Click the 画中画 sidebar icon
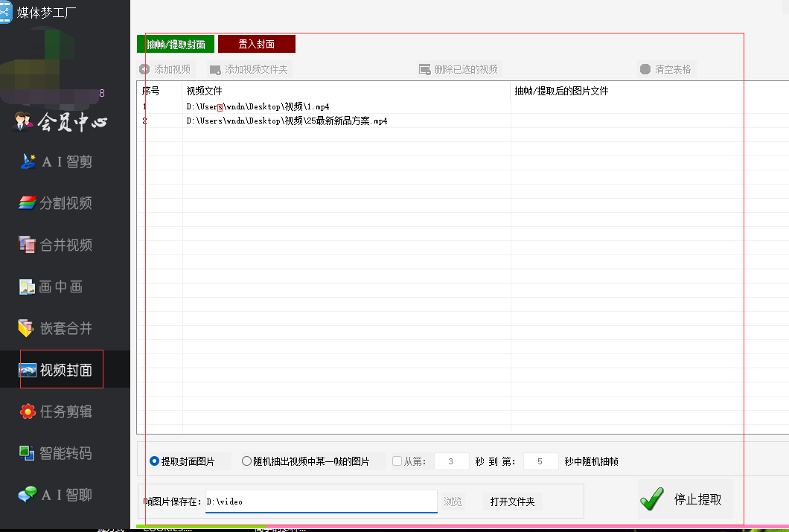 point(27,286)
